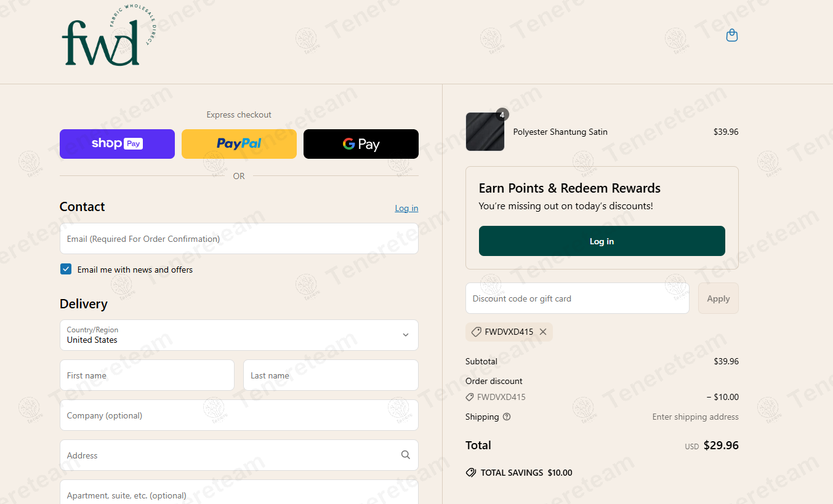Click the Polyester Shantung Satin product thumbnail
The image size is (833, 504).
coord(485,132)
